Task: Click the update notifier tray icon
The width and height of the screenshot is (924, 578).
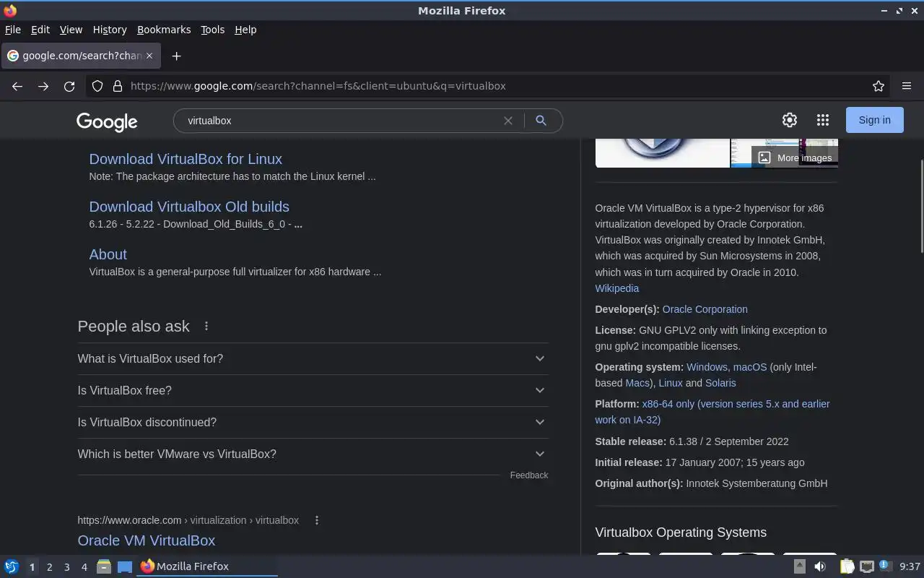Action: (886, 566)
